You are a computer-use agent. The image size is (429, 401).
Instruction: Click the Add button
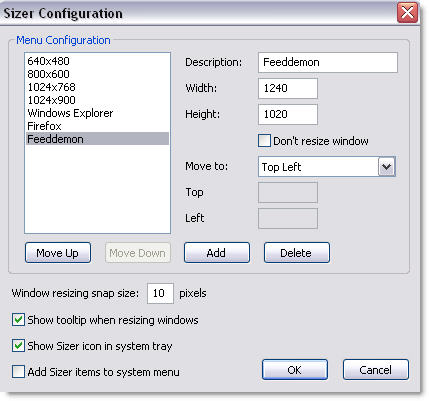(217, 253)
